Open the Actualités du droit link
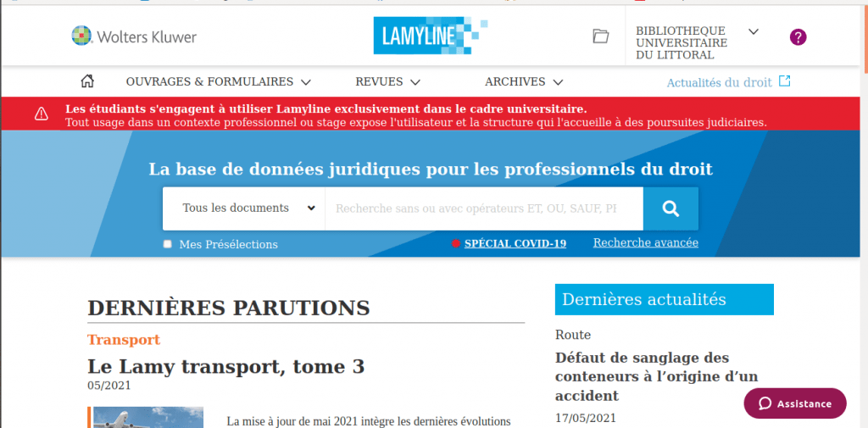The image size is (868, 428). pos(719,82)
